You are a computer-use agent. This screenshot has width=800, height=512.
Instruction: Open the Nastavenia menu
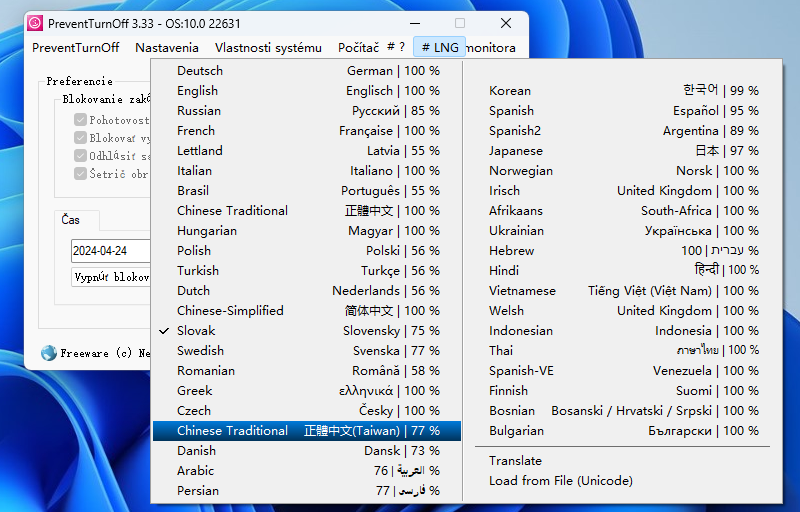(167, 47)
